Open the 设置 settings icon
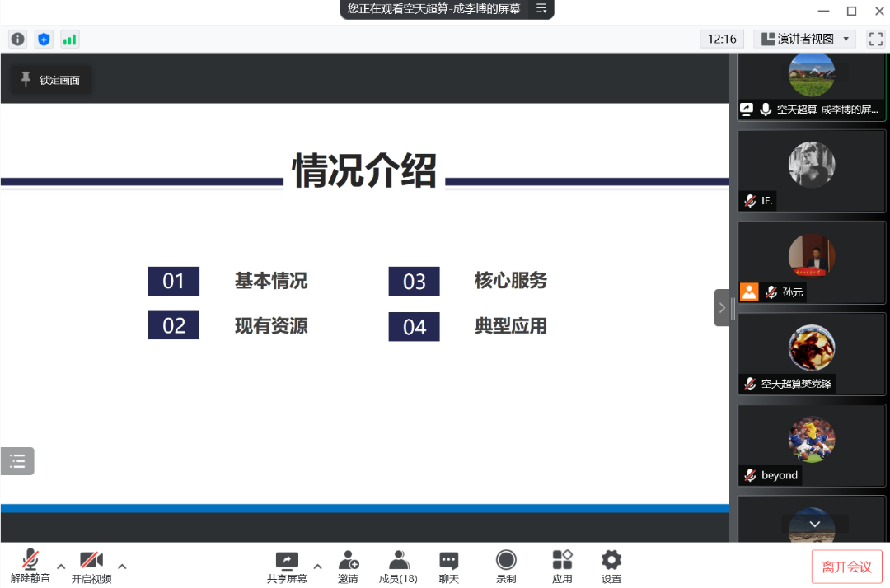The width and height of the screenshot is (890, 588). click(611, 566)
